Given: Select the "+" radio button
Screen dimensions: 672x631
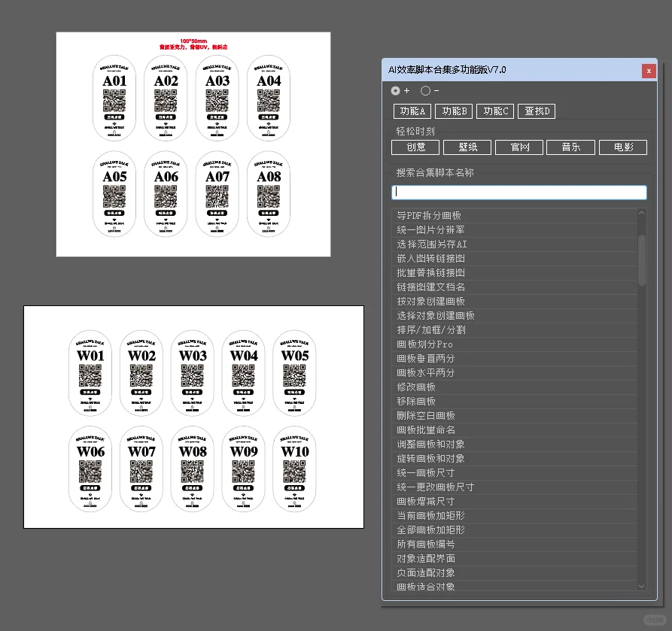Looking at the screenshot, I should click(395, 90).
